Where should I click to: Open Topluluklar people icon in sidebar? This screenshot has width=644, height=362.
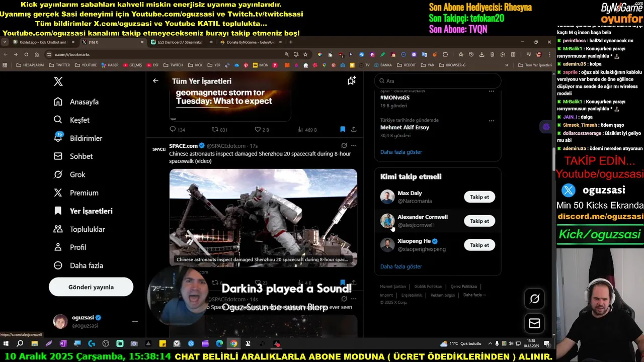58,229
